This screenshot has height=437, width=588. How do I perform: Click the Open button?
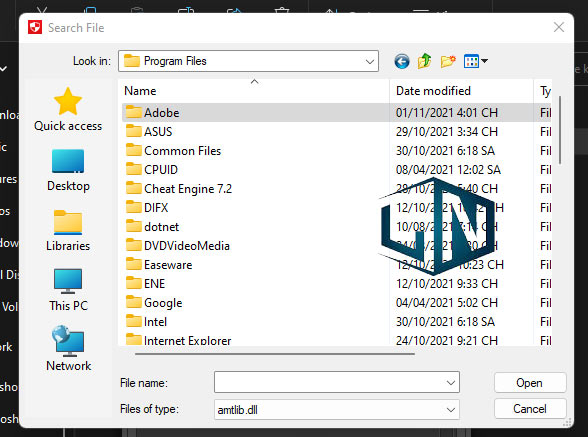point(530,383)
